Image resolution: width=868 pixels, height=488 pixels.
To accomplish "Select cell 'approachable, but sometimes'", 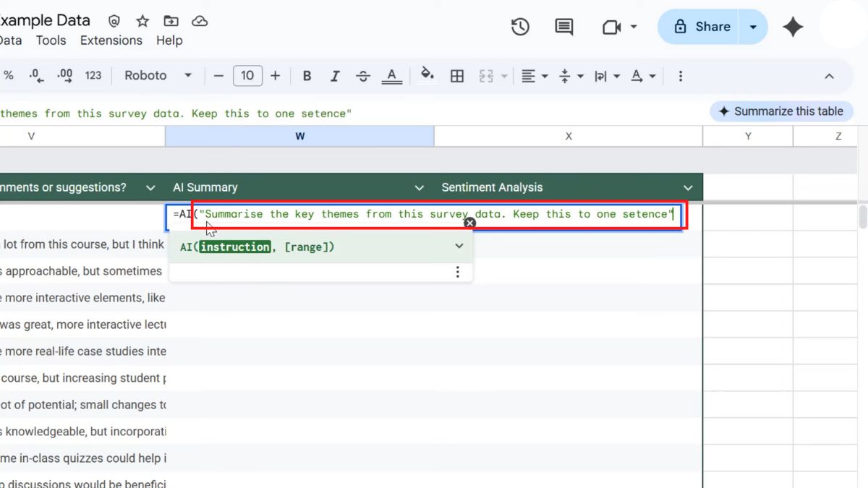I will click(83, 271).
